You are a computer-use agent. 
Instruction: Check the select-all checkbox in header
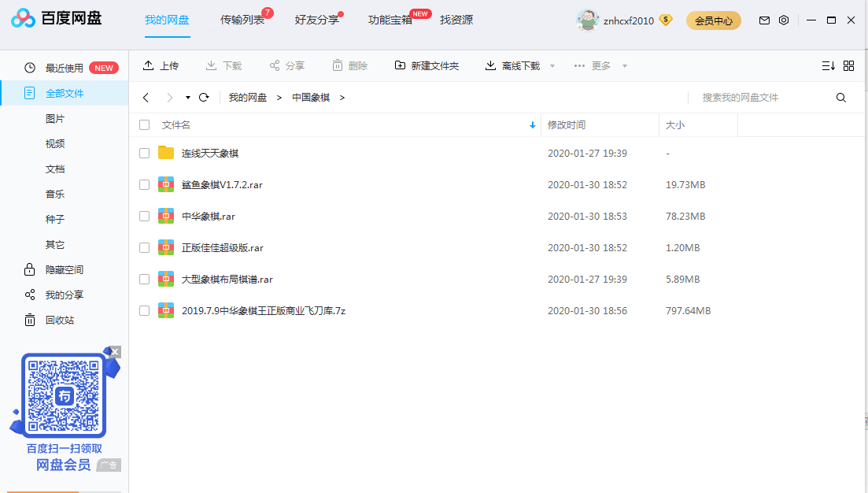click(144, 124)
